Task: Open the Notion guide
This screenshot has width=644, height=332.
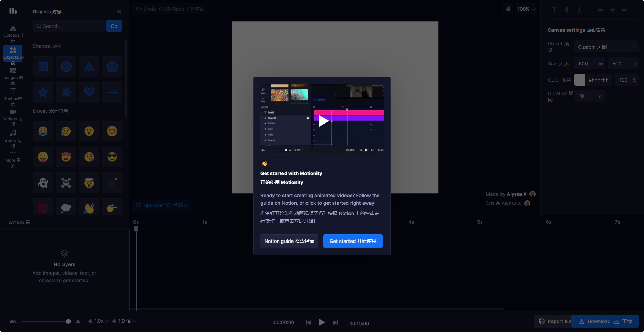Action: click(x=289, y=241)
